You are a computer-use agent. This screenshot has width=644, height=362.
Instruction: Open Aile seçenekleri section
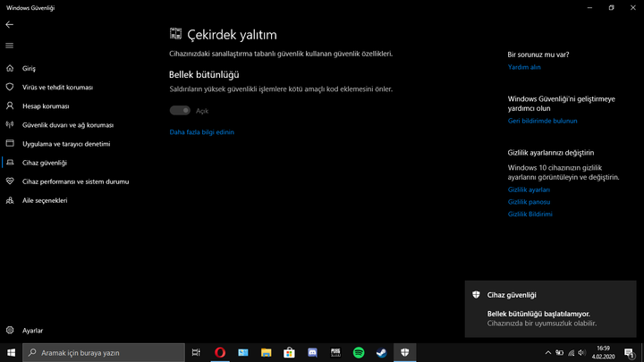pos(45,201)
